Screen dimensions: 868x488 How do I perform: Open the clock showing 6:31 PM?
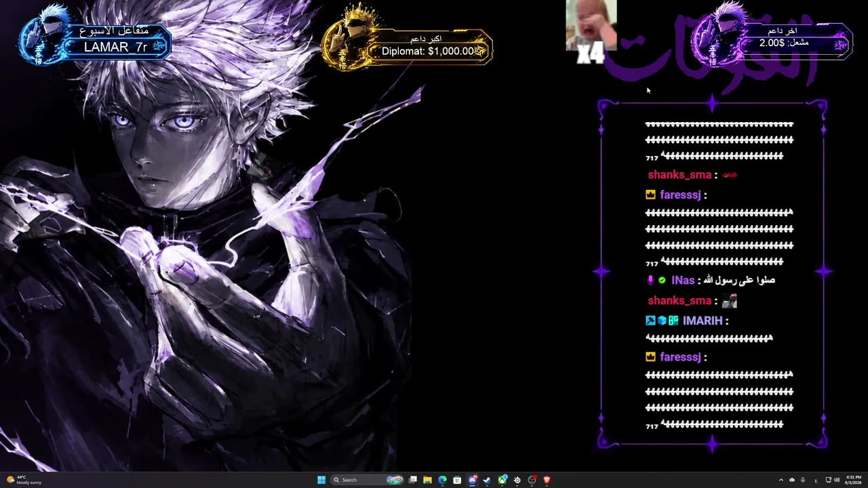(x=853, y=480)
